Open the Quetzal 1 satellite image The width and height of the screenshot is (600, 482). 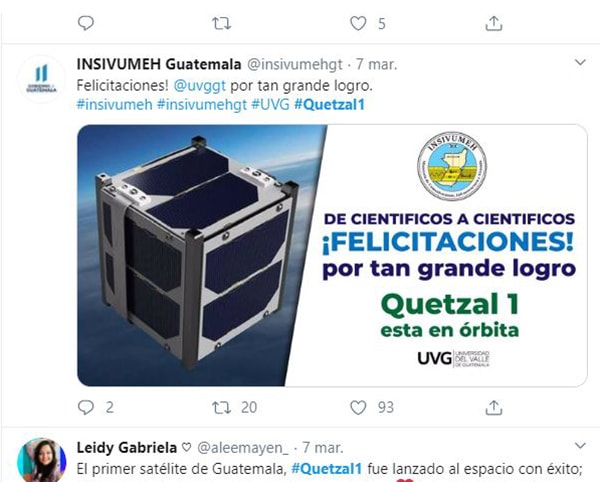(332, 255)
